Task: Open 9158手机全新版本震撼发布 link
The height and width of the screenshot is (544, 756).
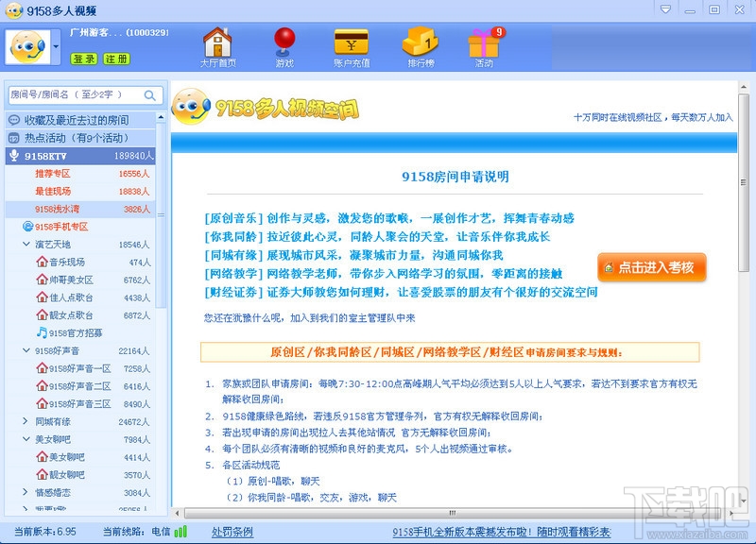Action: (x=502, y=532)
